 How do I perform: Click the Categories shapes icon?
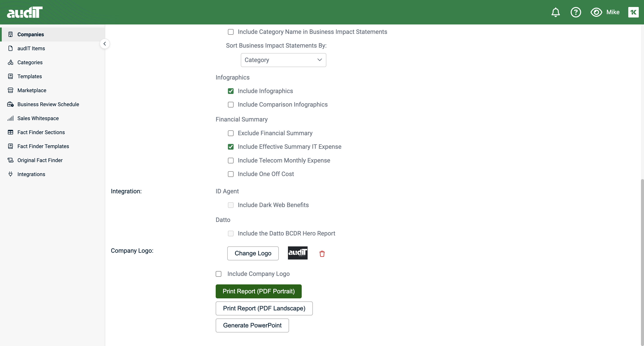(x=10, y=62)
